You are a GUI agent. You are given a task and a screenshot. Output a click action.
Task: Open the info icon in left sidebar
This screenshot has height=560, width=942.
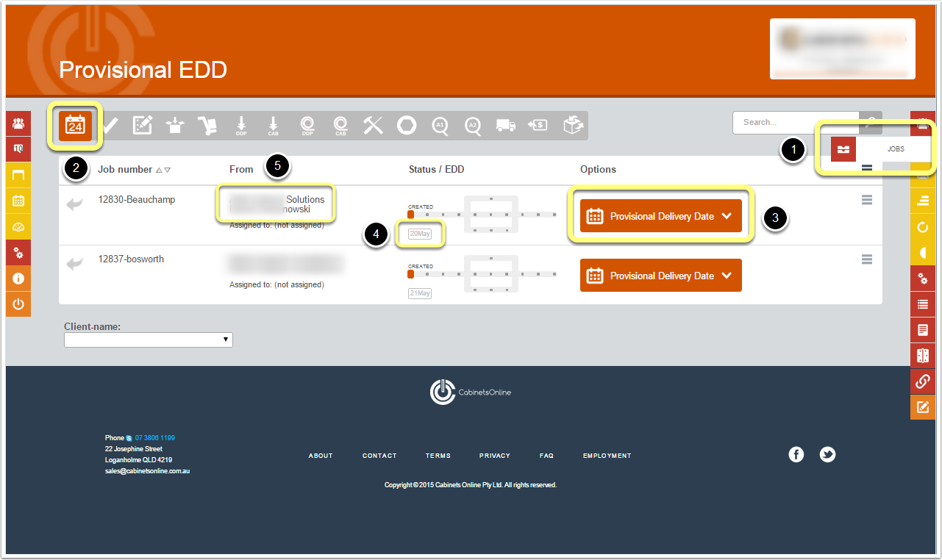coord(18,279)
